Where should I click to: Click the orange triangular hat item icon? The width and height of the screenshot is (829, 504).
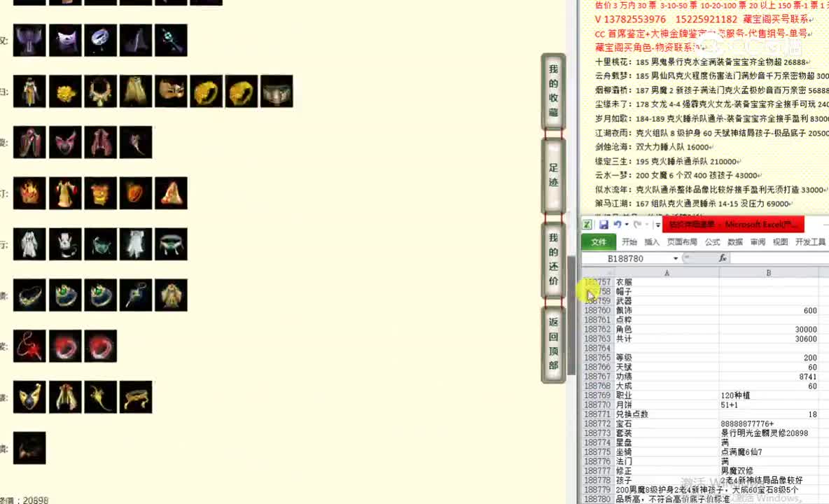[172, 193]
